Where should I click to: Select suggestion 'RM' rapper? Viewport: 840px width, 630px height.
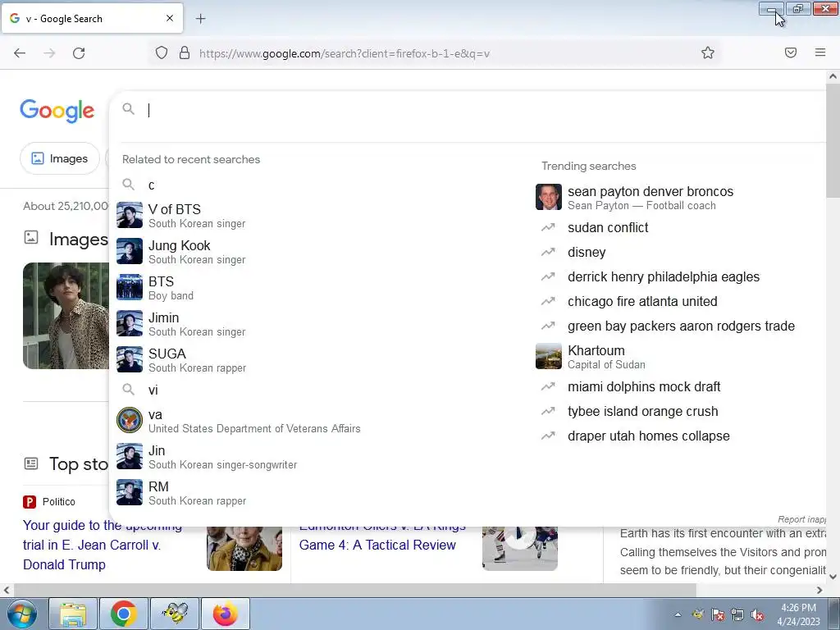coord(322,493)
